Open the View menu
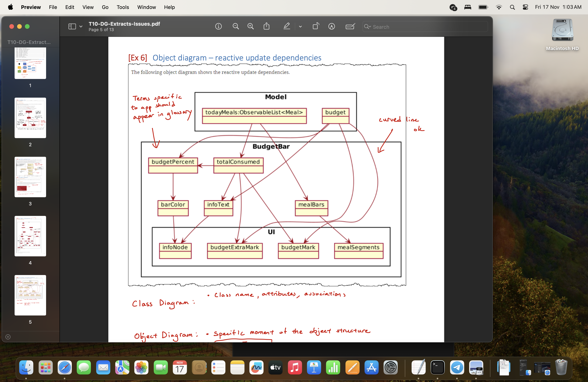 point(88,7)
